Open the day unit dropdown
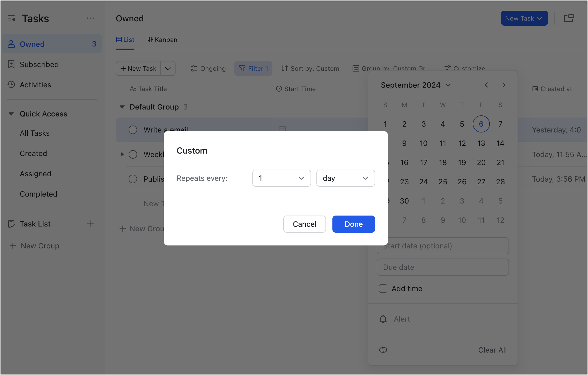Viewport: 588px width, 375px height. [345, 178]
